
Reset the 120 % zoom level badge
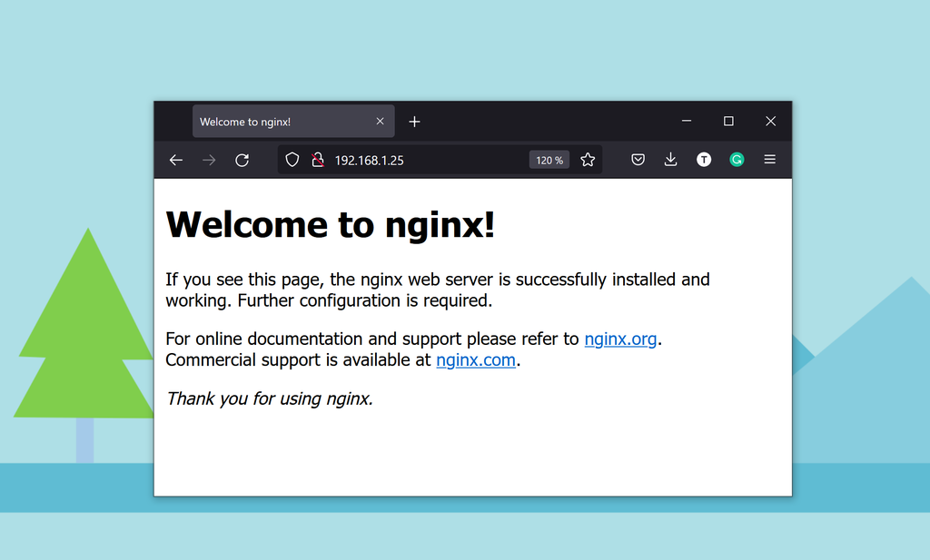coord(549,160)
